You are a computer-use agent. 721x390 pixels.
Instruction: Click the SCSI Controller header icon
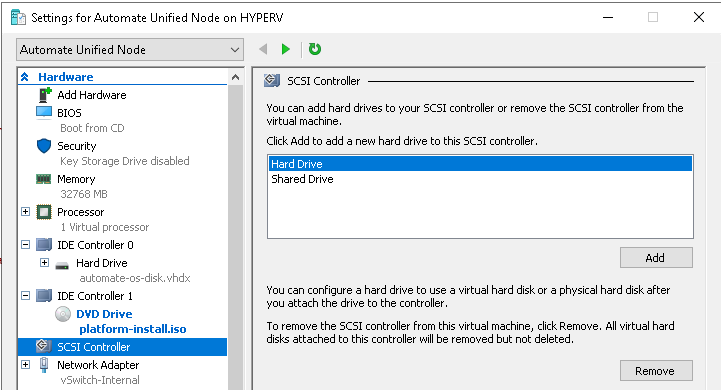point(272,80)
